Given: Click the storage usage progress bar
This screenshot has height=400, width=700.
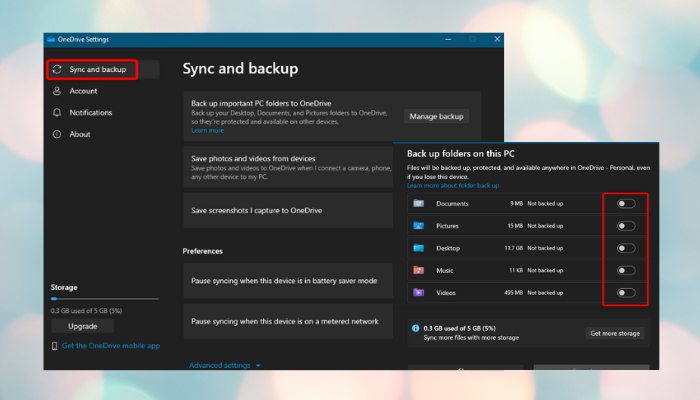Looking at the screenshot, I should 104,298.
